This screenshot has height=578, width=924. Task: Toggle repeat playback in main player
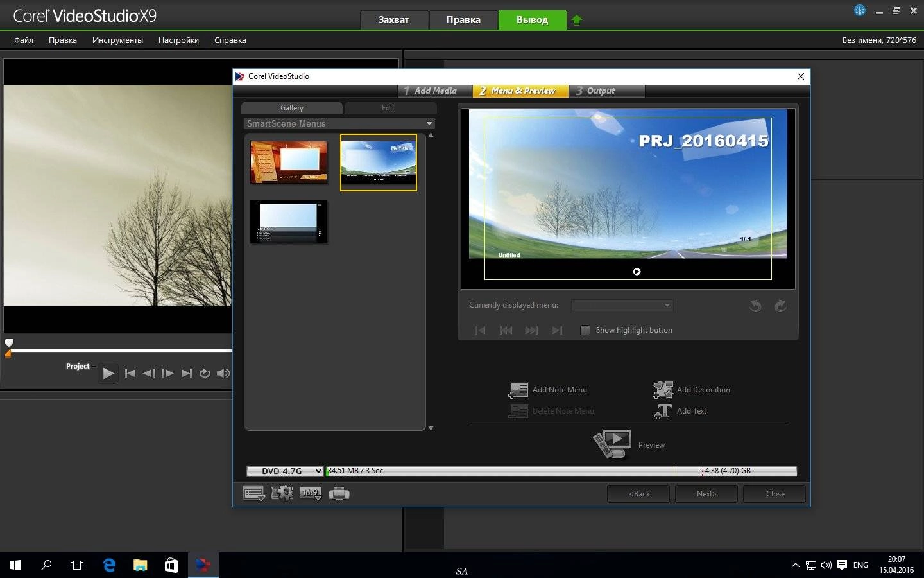205,373
